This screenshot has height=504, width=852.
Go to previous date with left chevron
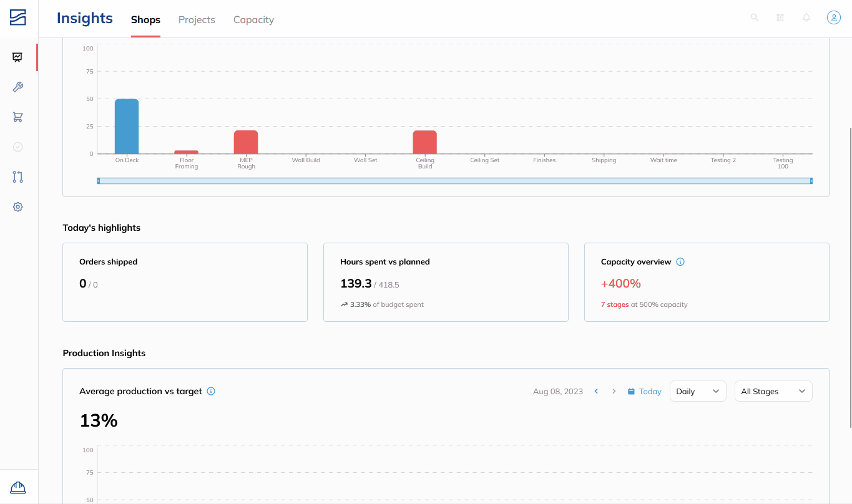[596, 391]
